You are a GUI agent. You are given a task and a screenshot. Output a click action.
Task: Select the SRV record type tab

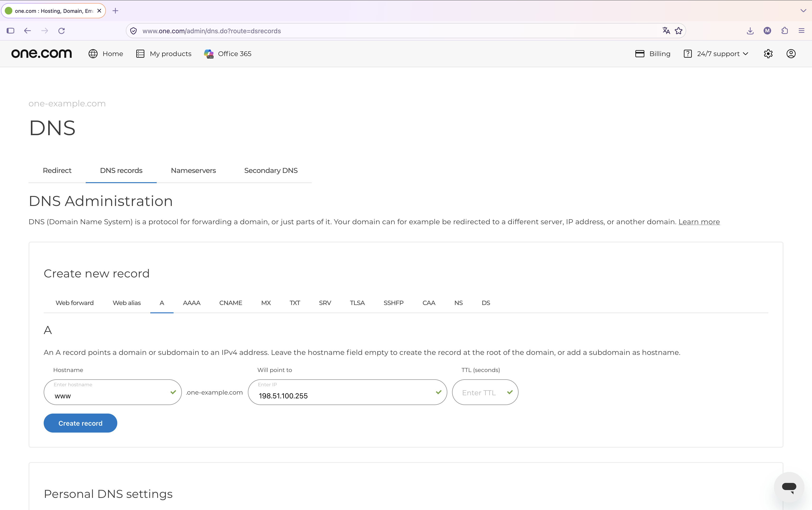coord(325,303)
